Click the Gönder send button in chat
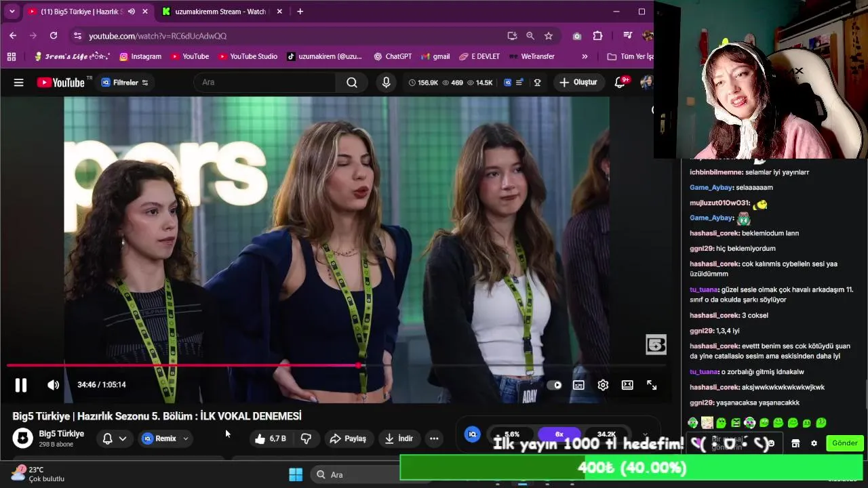The height and width of the screenshot is (488, 868). click(x=845, y=443)
